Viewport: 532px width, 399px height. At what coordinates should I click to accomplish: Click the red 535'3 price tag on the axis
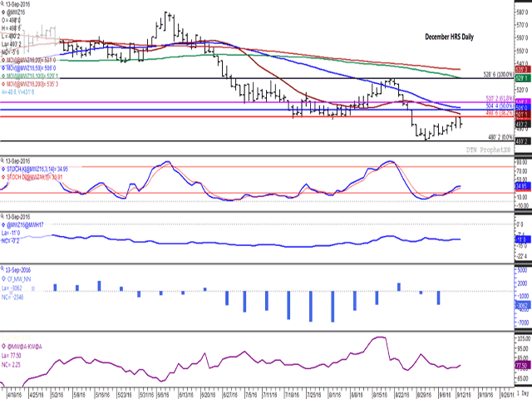coord(523,70)
